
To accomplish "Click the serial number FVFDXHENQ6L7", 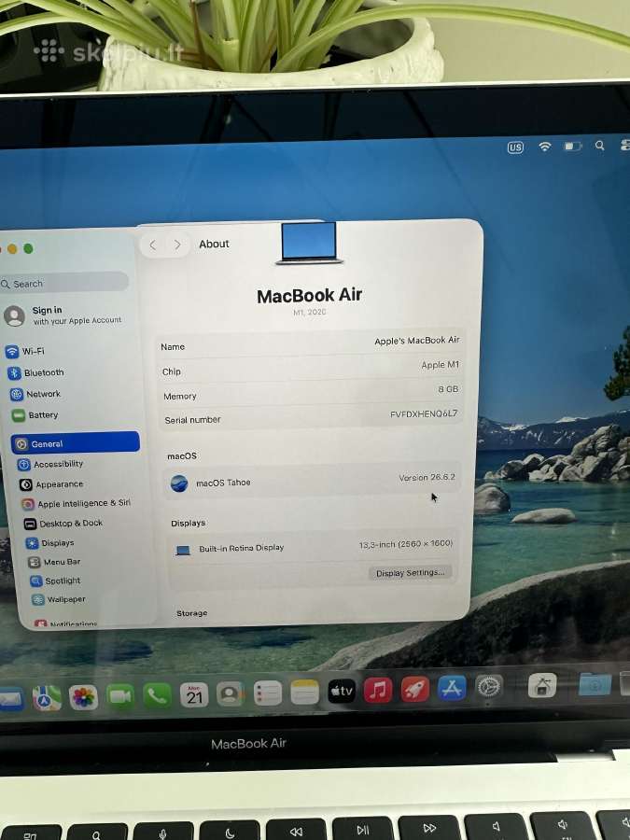I will pos(424,413).
